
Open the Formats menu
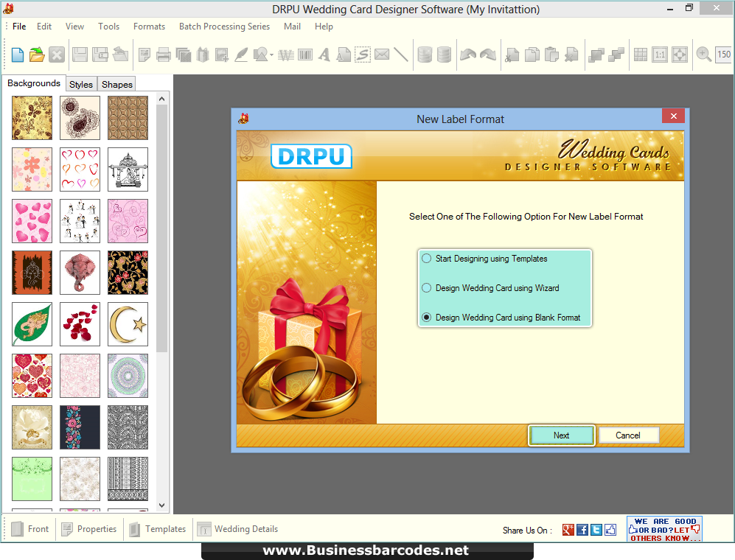[x=149, y=27]
